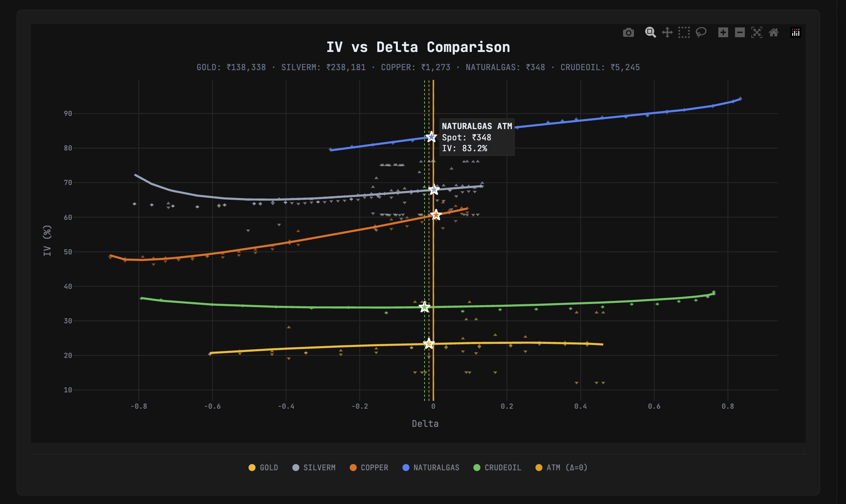Click the camera download plot icon
846x504 pixels.
click(x=628, y=33)
